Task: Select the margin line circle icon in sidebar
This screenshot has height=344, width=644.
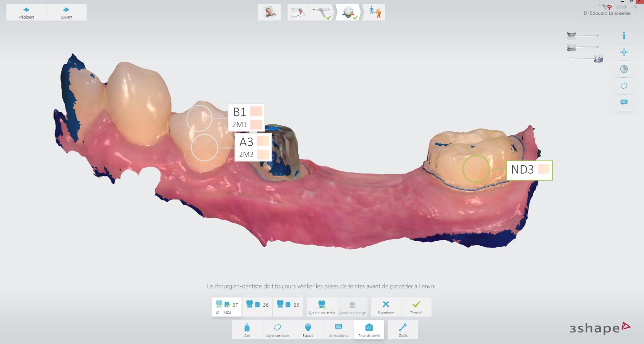Action: (624, 86)
